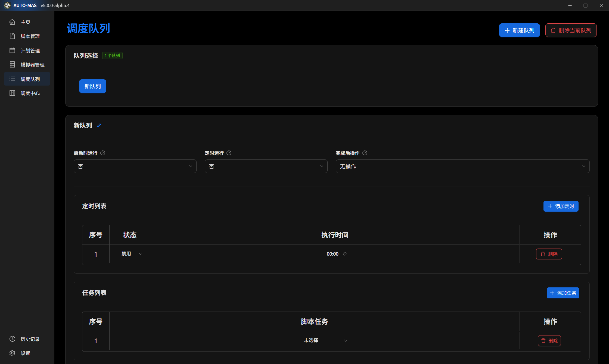Open the 启动时运行 dropdown
Image resolution: width=609 pixels, height=364 pixels.
pos(135,166)
